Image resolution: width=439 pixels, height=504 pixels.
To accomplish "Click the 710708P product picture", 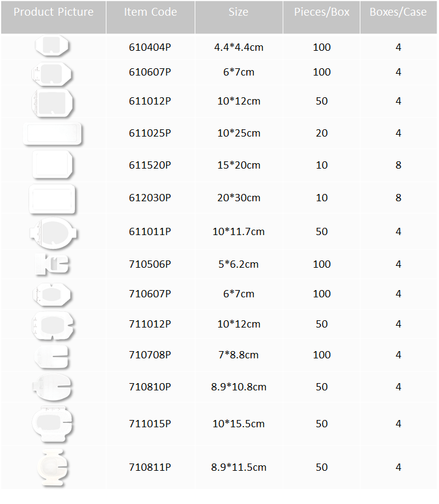I will (x=52, y=357).
